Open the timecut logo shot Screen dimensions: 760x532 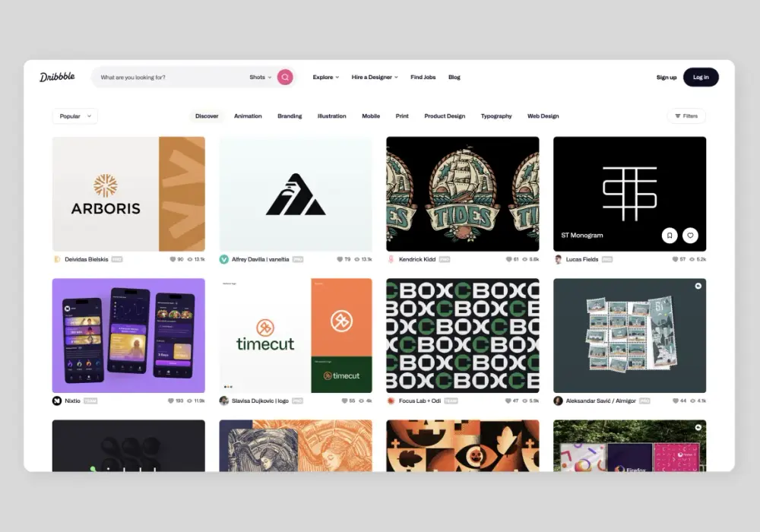(296, 335)
